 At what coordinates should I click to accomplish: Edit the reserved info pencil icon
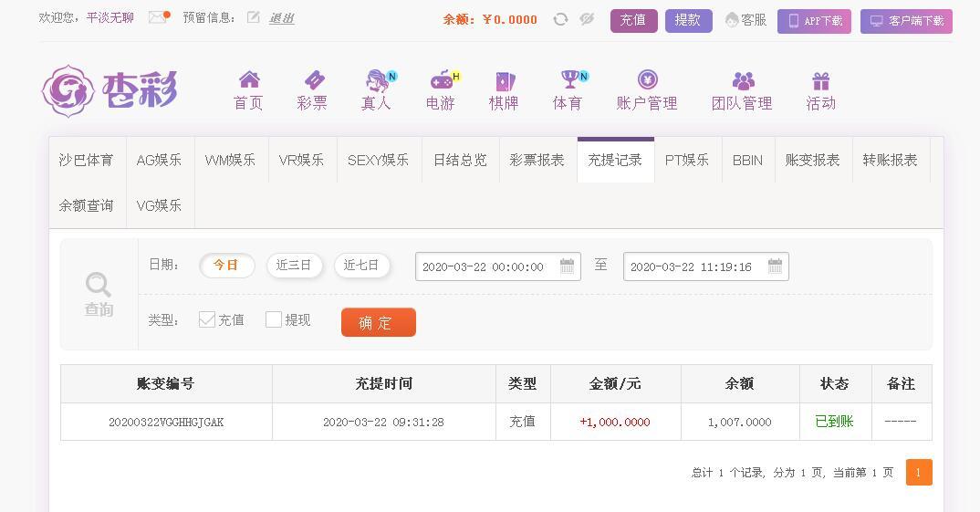(253, 17)
